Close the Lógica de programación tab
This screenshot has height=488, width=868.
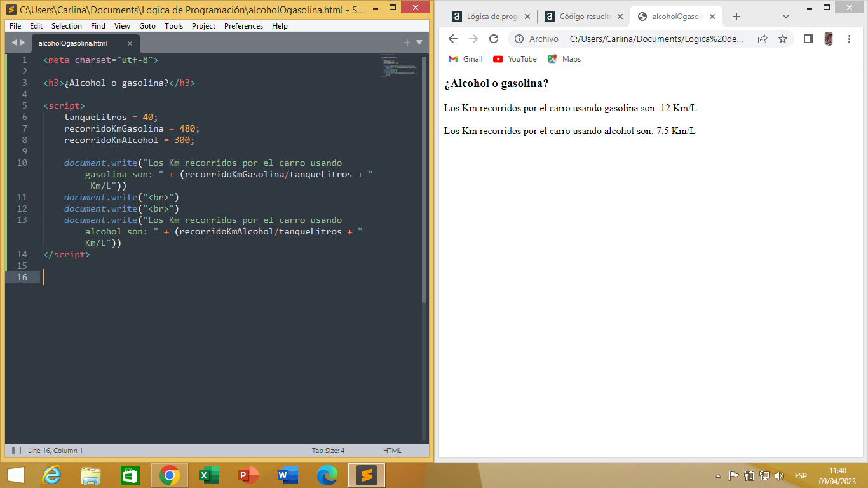coord(527,17)
